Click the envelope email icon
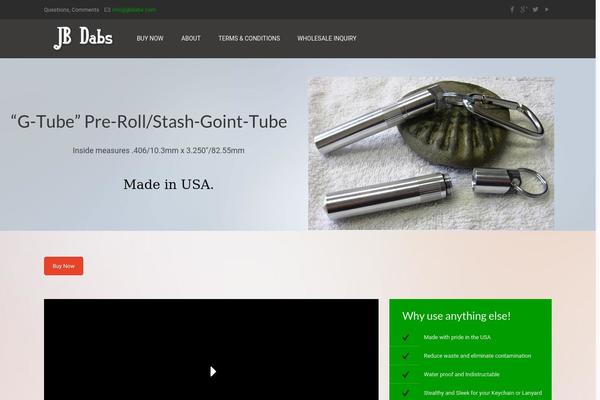 pos(107,10)
